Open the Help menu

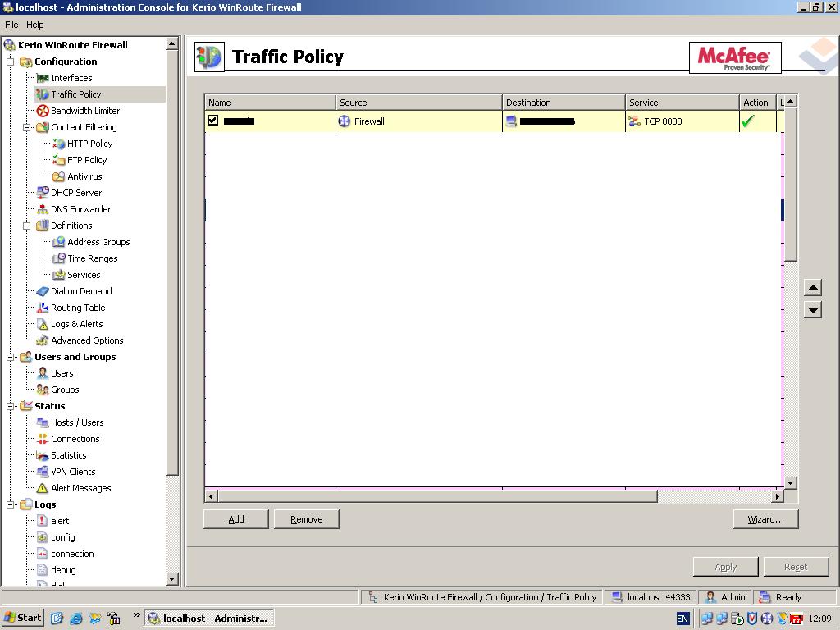click(34, 25)
